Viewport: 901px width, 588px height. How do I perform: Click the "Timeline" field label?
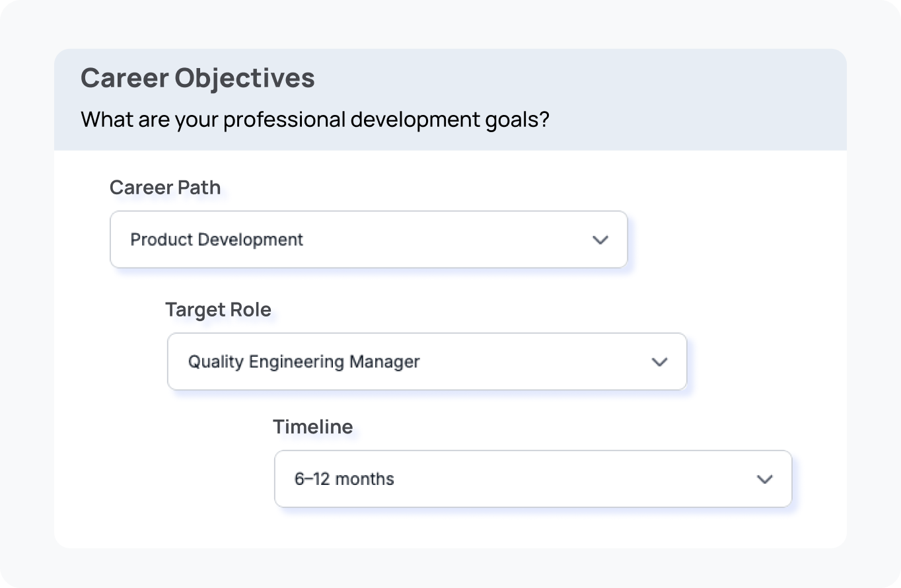312,427
